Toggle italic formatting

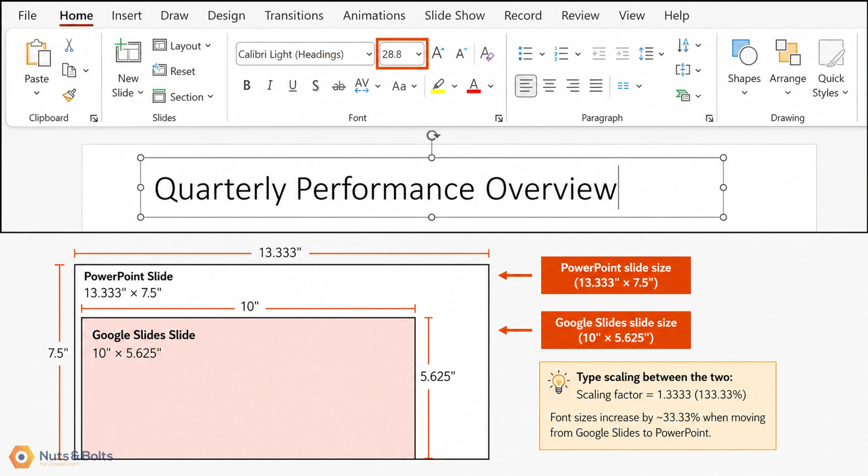(x=269, y=86)
